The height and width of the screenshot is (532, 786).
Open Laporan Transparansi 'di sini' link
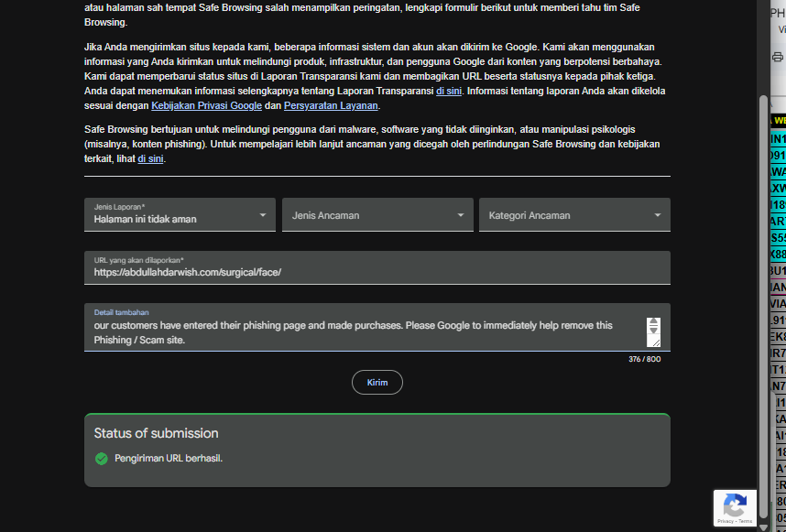tap(449, 92)
